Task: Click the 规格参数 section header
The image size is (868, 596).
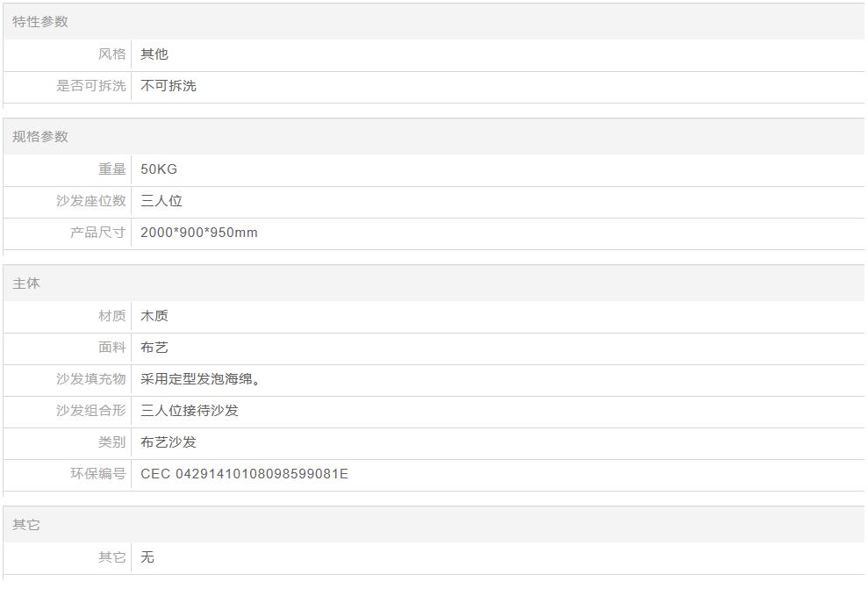Action: pyautogui.click(x=40, y=137)
